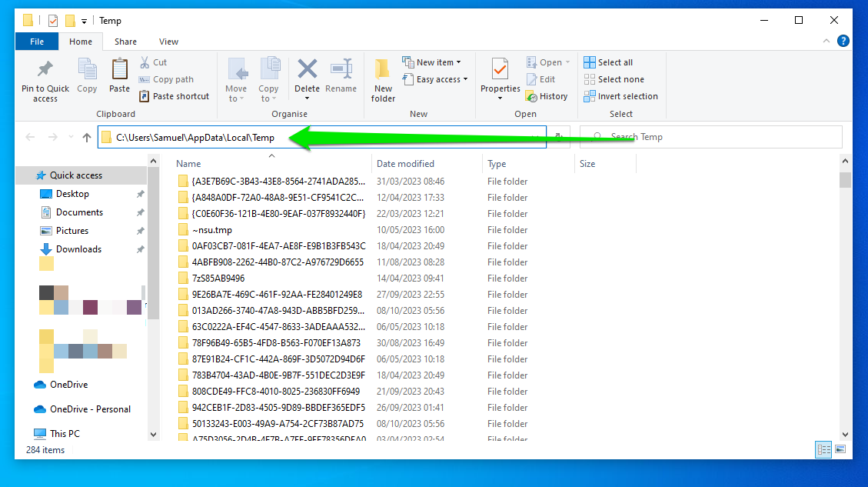
Task: Click the Help question mark icon
Action: (843, 42)
